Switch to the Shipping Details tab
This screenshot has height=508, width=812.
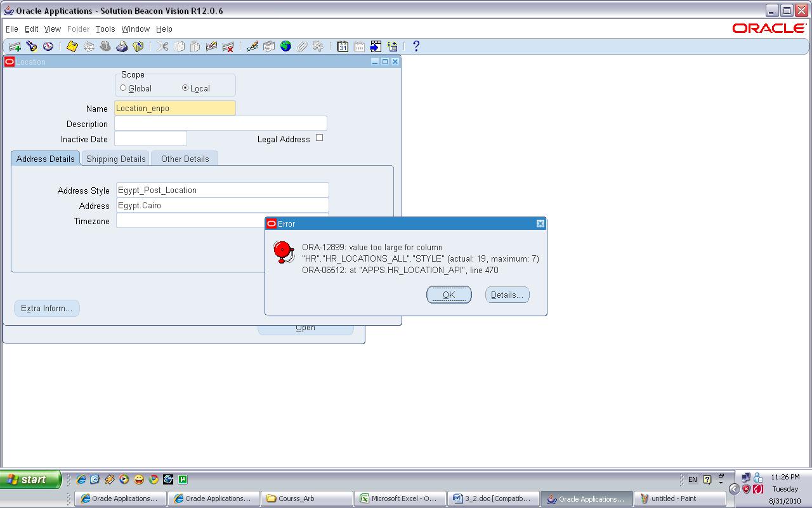(115, 159)
